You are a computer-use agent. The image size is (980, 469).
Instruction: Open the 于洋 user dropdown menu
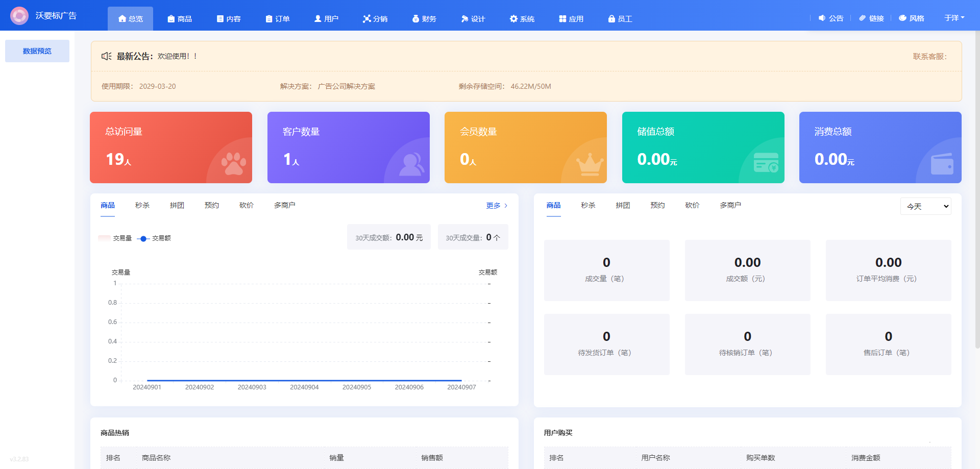tap(954, 18)
